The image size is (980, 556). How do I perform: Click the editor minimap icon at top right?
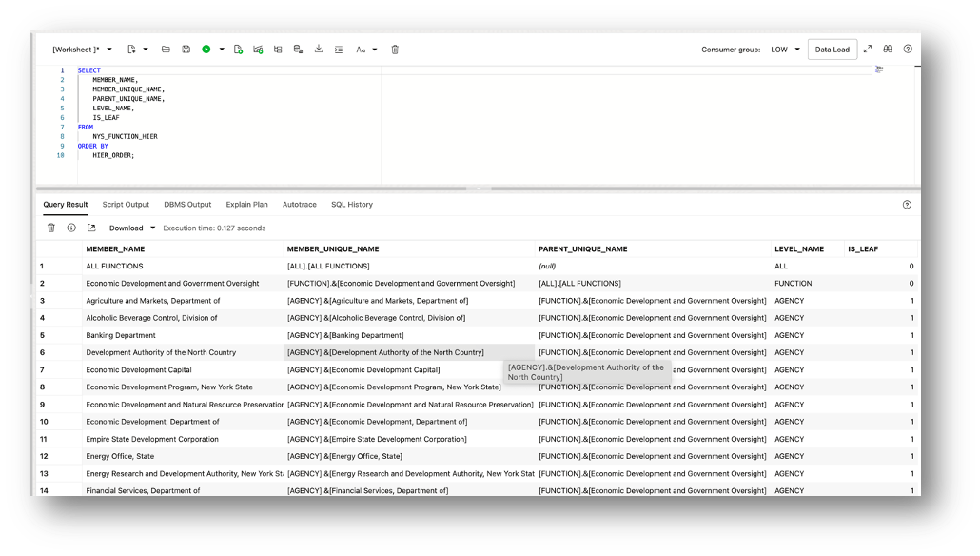(x=879, y=69)
